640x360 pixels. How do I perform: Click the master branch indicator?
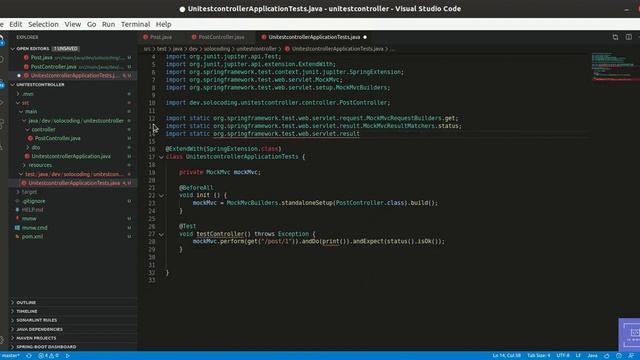pyautogui.click(x=11, y=356)
